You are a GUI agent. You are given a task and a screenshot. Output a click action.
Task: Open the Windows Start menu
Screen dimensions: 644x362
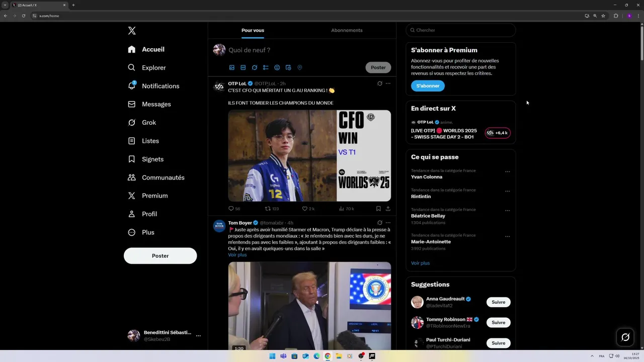point(272,356)
